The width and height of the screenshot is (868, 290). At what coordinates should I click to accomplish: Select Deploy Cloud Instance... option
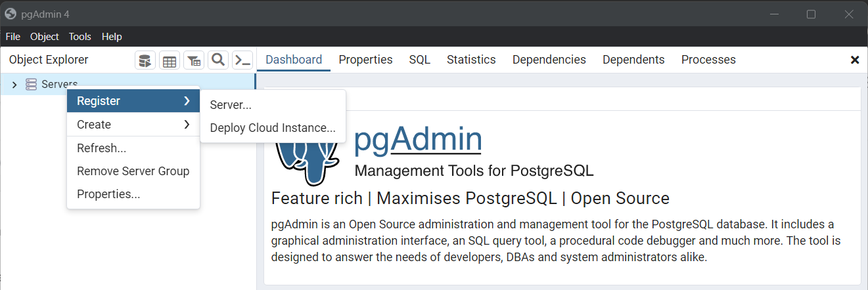click(x=273, y=128)
